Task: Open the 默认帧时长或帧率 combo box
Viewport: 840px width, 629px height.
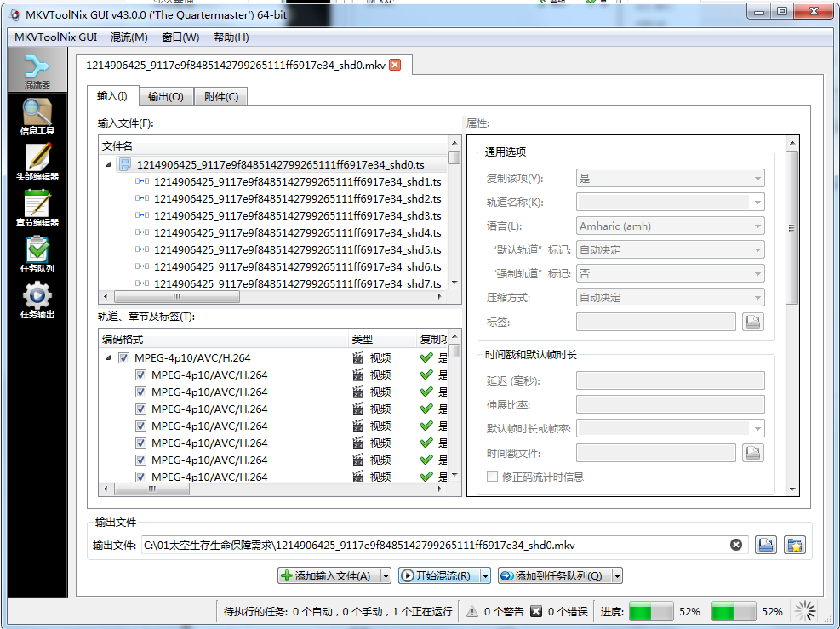Action: (670, 428)
